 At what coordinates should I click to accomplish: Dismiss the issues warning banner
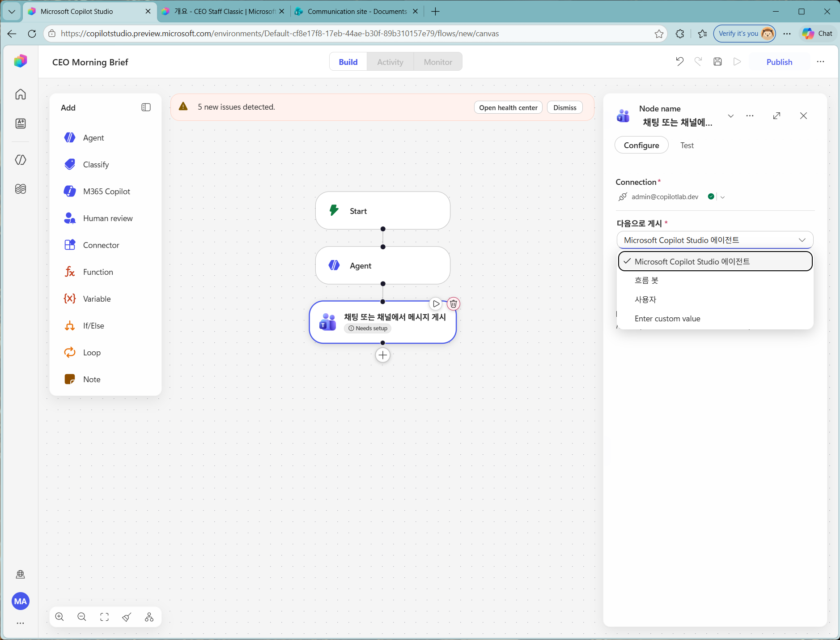565,107
